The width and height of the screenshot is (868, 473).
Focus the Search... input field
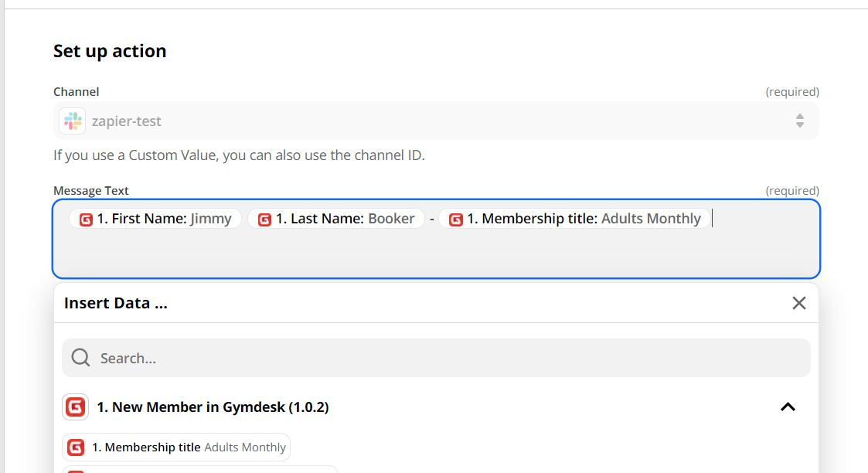click(x=448, y=358)
